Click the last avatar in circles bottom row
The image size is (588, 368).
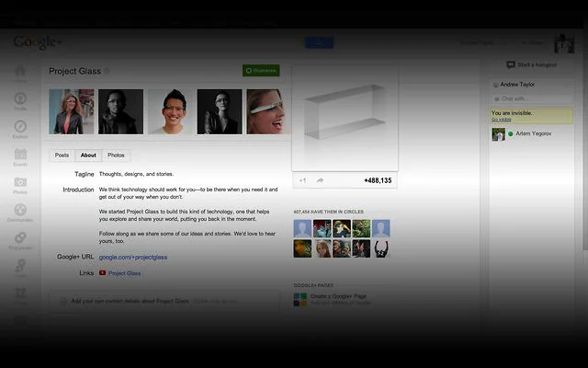[381, 248]
